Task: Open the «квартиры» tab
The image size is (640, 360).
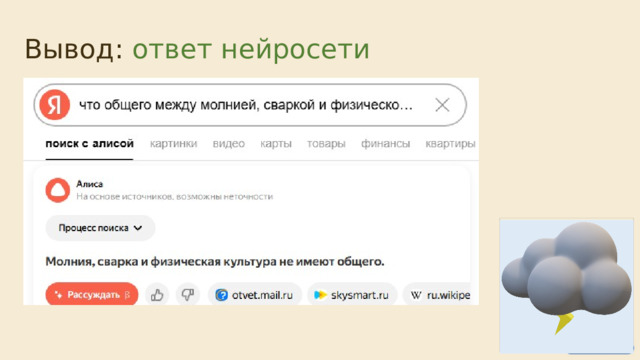Action: click(450, 144)
